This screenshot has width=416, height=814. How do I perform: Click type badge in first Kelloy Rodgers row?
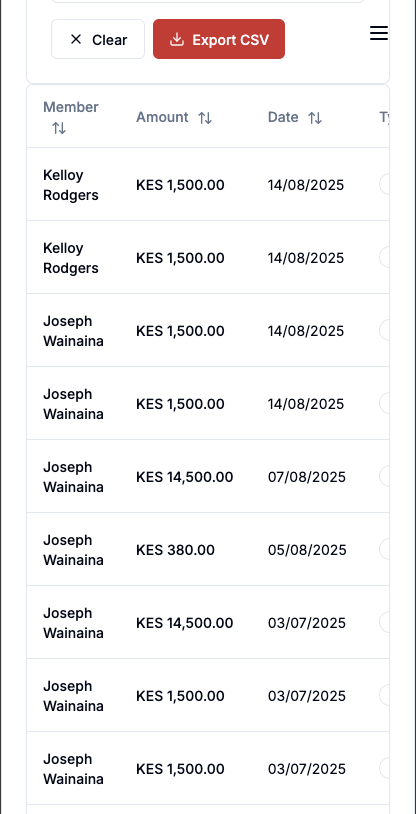pos(384,184)
